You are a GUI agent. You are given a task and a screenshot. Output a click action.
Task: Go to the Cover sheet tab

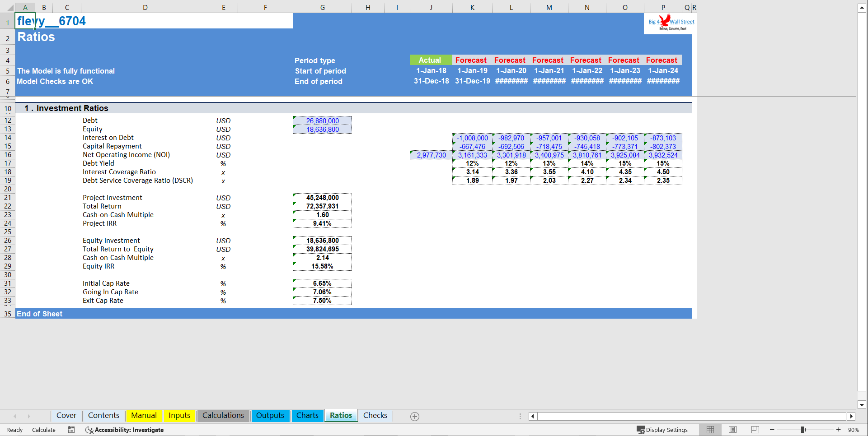point(66,416)
